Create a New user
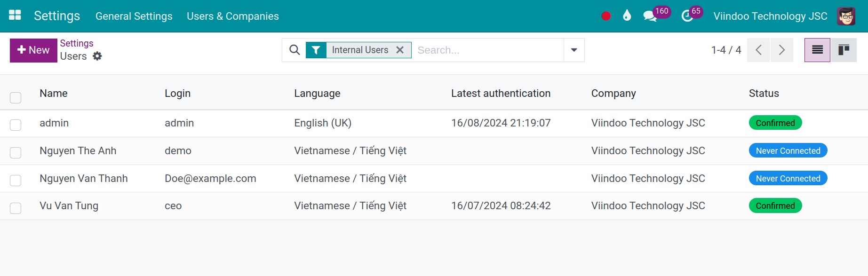Screen dimensions: 868x276 point(33,50)
